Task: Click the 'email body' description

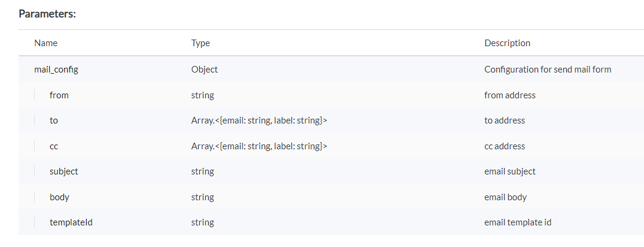Action: [x=505, y=197]
